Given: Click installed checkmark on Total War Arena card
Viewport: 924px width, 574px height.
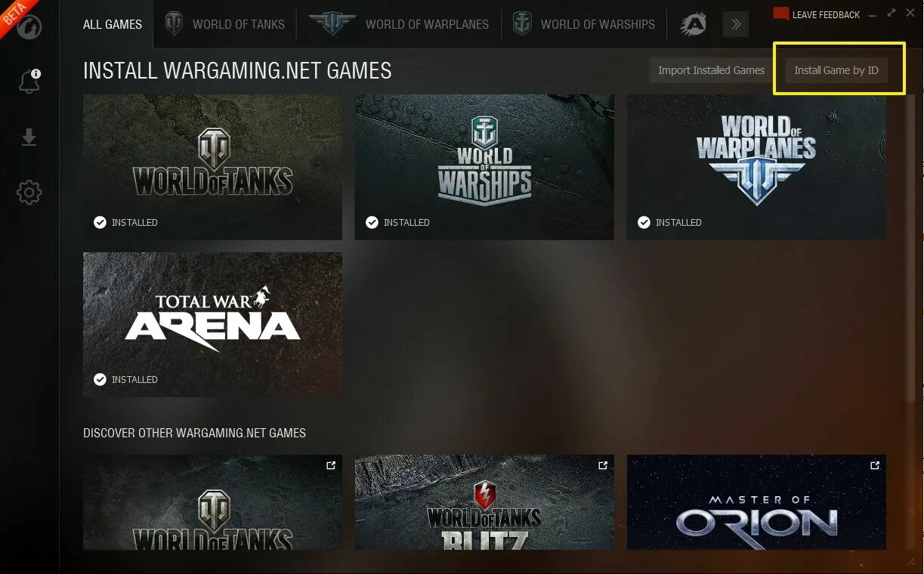Looking at the screenshot, I should [100, 379].
